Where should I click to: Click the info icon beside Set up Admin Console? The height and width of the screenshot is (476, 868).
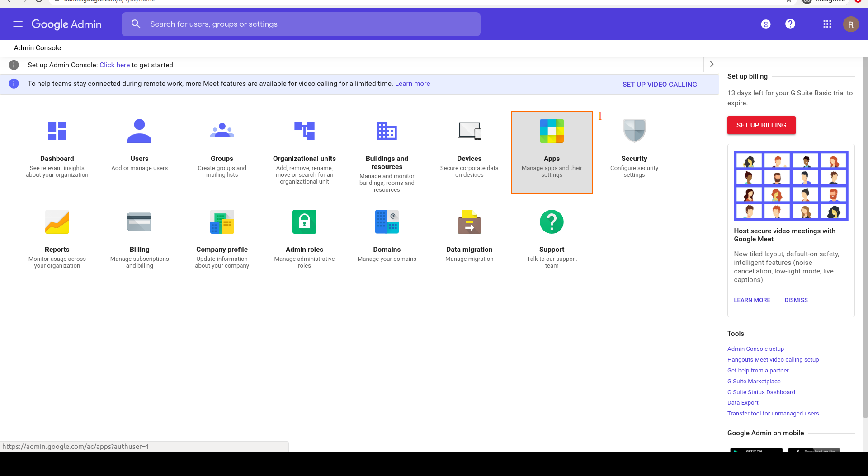tap(14, 65)
